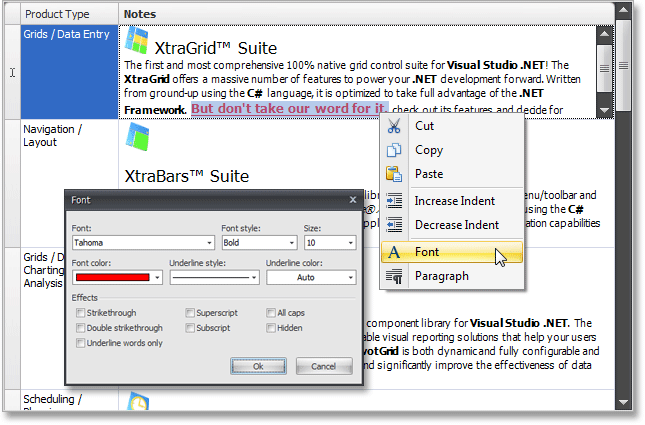The height and width of the screenshot is (425, 645).
Task: Click the highlighted 'But don't take our word' text
Action: (x=289, y=109)
